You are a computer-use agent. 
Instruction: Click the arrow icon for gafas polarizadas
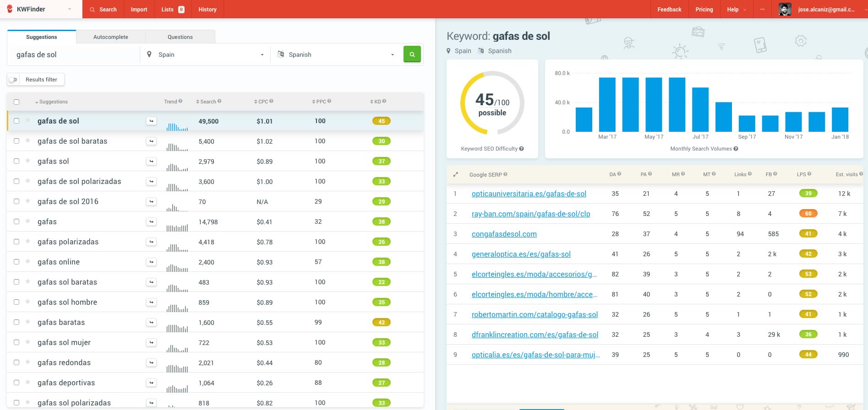click(x=151, y=242)
